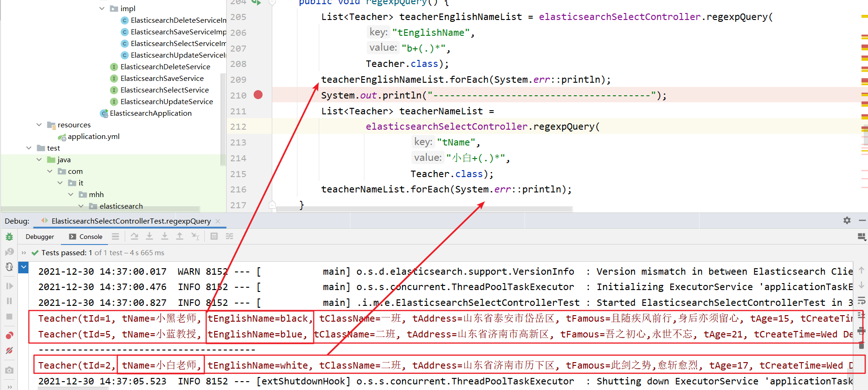
Task: Open View Breakpoints double red dot icon
Action: pos(9,336)
